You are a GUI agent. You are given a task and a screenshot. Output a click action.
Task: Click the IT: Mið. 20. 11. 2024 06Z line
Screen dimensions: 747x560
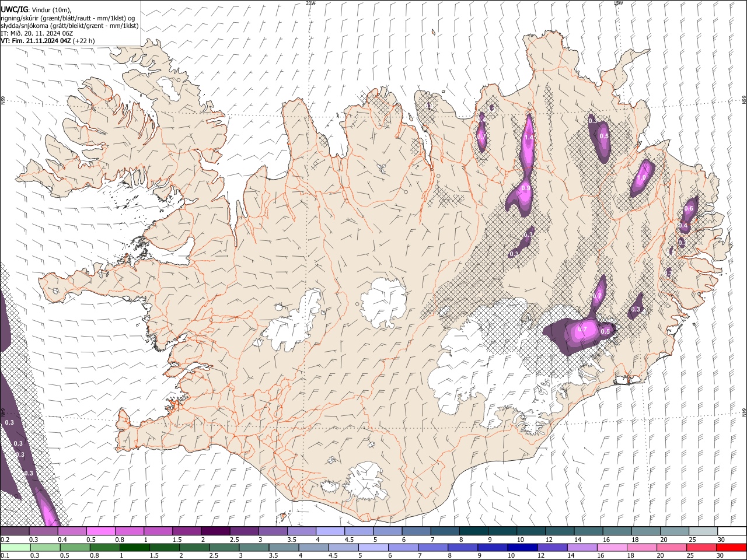click(x=37, y=33)
